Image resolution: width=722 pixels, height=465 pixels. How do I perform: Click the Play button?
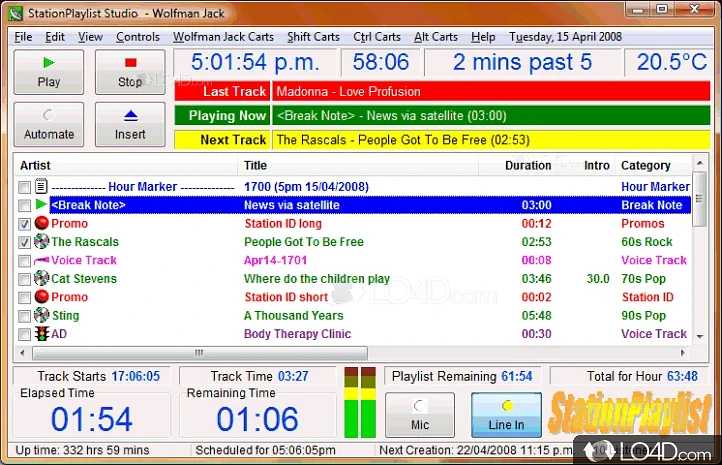(49, 72)
